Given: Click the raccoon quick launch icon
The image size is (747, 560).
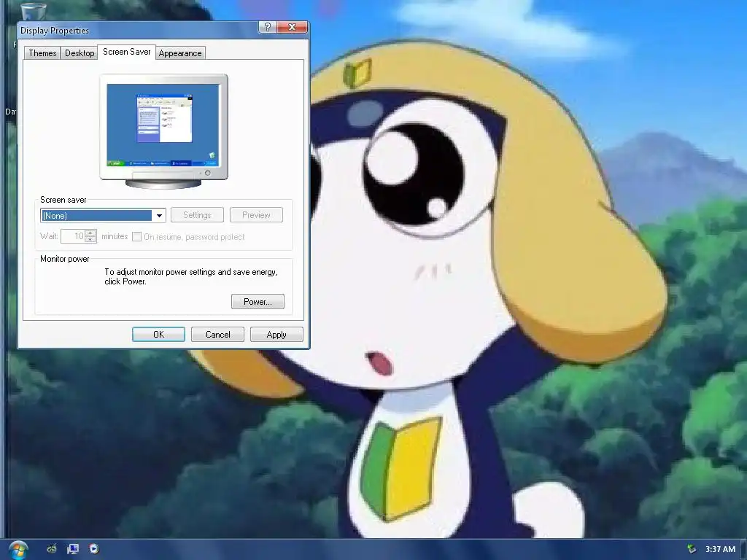Looking at the screenshot, I should tap(52, 549).
